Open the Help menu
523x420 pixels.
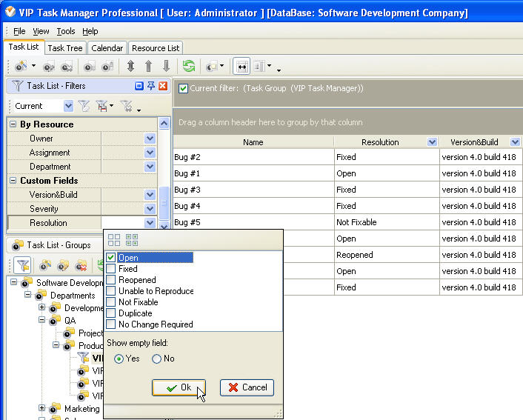[x=90, y=31]
